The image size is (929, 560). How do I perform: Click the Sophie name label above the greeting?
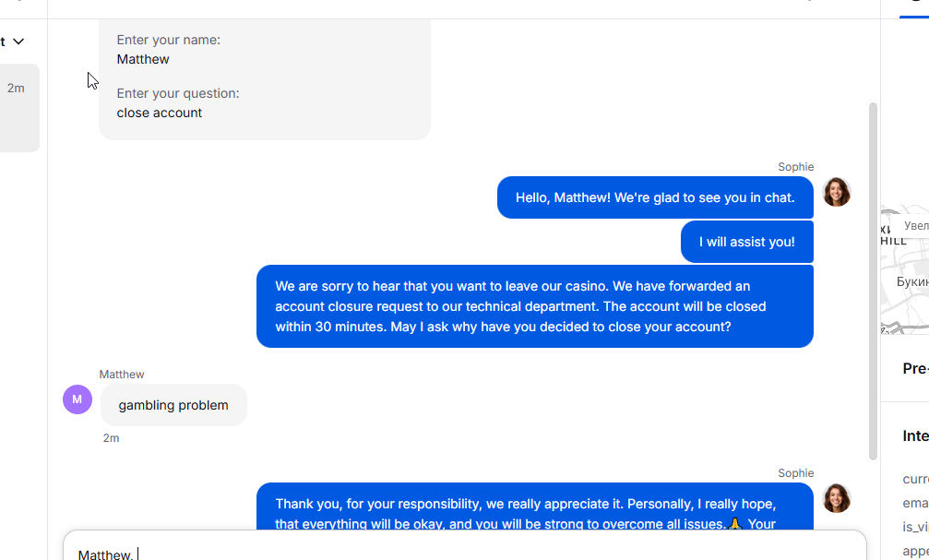click(796, 167)
